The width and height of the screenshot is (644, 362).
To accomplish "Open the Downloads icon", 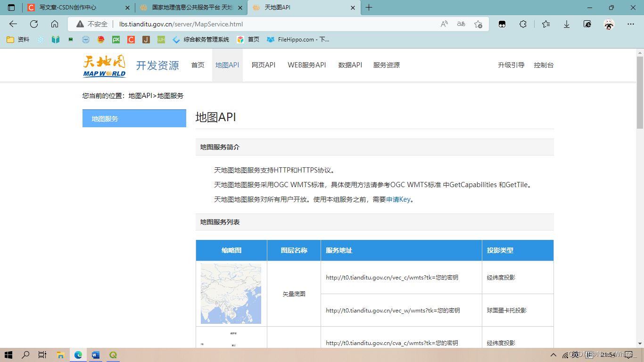I will point(567,24).
